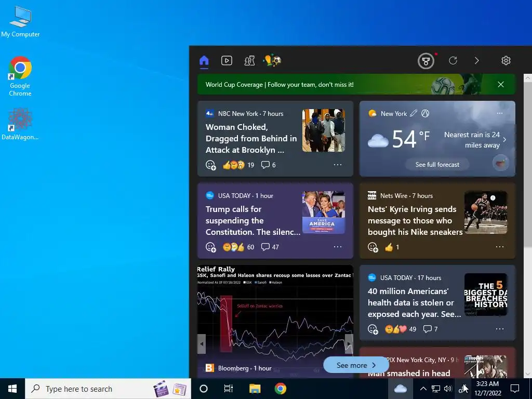The width and height of the screenshot is (532, 399).
Task: Click the 54 °F temperature reading
Action: tap(410, 139)
